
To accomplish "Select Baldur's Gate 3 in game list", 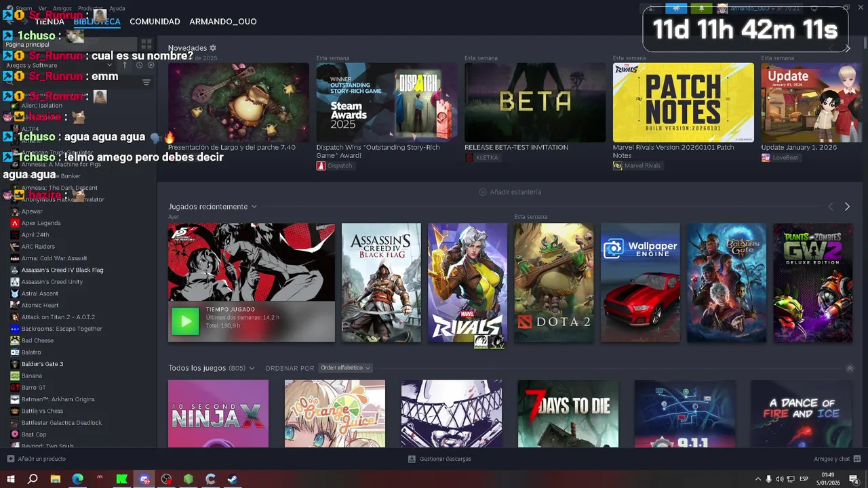I will coord(42,364).
